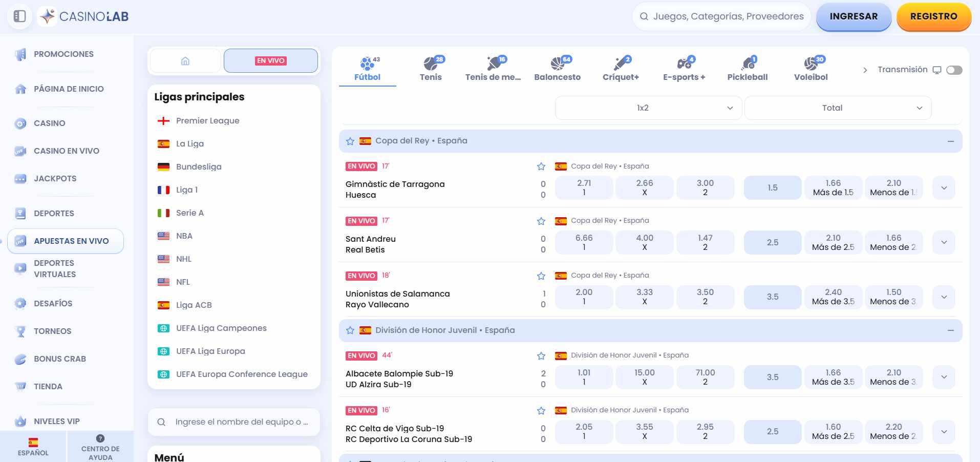Collapse the sidebar with the panel icon

[19, 16]
